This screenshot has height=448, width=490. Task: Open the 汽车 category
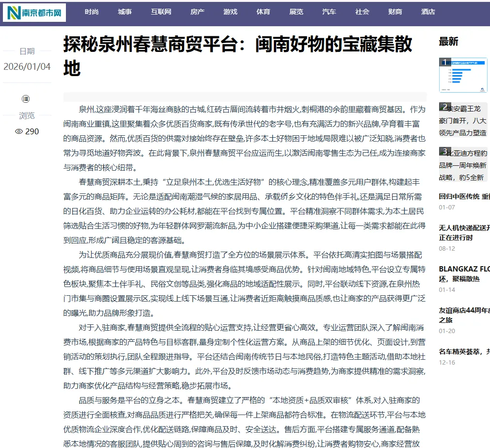coord(329,12)
